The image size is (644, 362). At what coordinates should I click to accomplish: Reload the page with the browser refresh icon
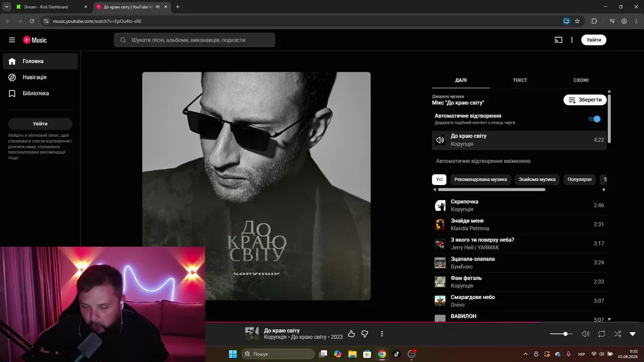tap(32, 21)
